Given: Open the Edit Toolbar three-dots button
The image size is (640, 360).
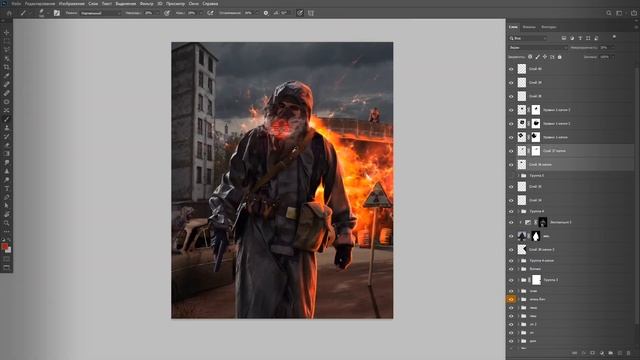Looking at the screenshot, I should tap(7, 231).
